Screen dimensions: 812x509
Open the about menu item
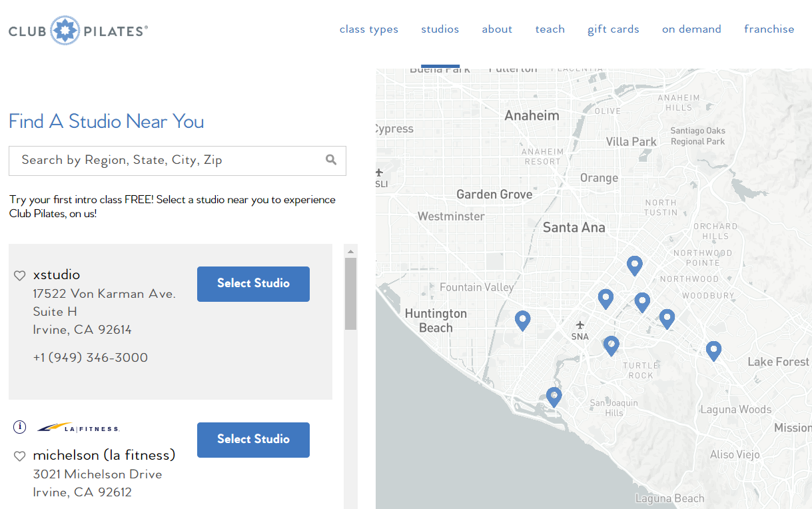(497, 29)
